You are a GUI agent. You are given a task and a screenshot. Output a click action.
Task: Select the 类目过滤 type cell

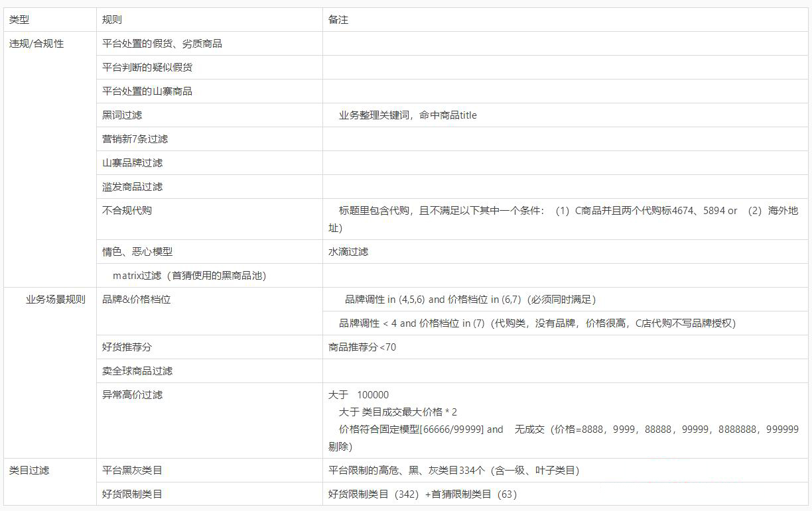pos(29,471)
